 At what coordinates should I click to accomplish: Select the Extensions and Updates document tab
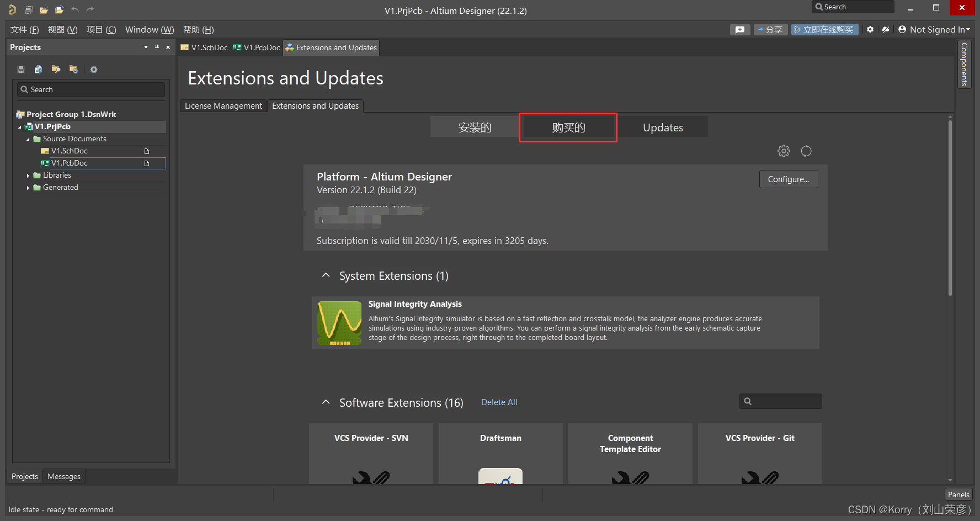tap(331, 47)
